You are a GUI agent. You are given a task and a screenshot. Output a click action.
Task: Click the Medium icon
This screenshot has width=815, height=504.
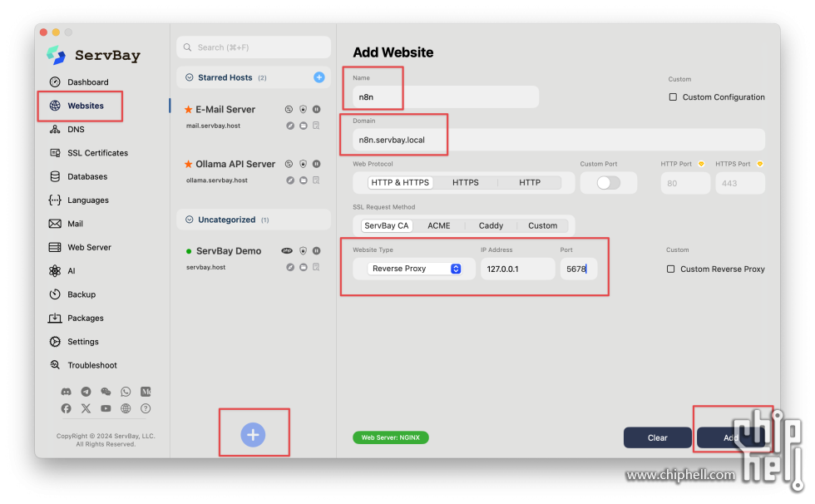146,392
